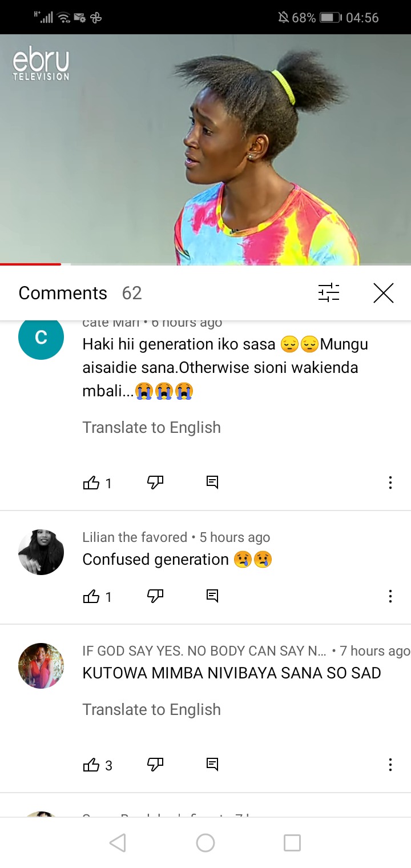Tap the Android back navigation button
The height and width of the screenshot is (868, 411).
coord(118,843)
